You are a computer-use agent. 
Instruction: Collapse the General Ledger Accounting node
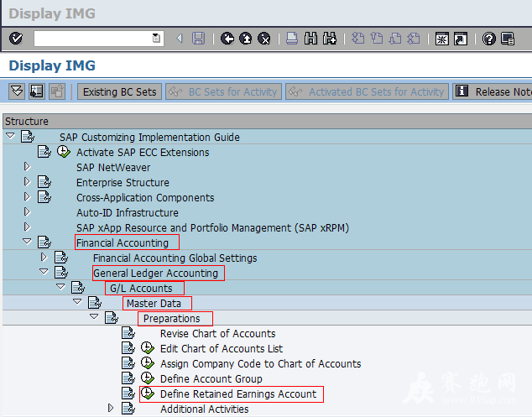coord(44,272)
